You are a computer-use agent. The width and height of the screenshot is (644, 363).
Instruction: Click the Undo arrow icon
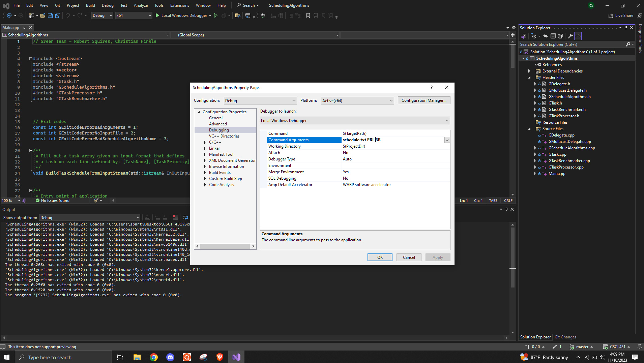pos(68,16)
